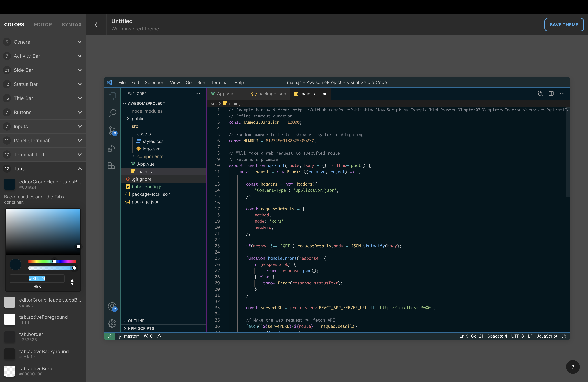Click the split editor icon
Screen dimensions: 588x382
[x=551, y=94]
